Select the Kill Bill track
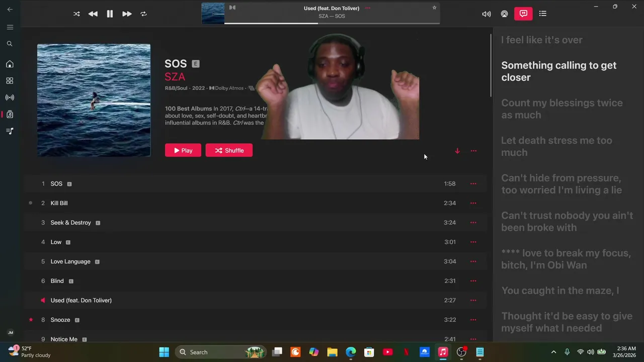This screenshot has width=644, height=362. coord(255,203)
